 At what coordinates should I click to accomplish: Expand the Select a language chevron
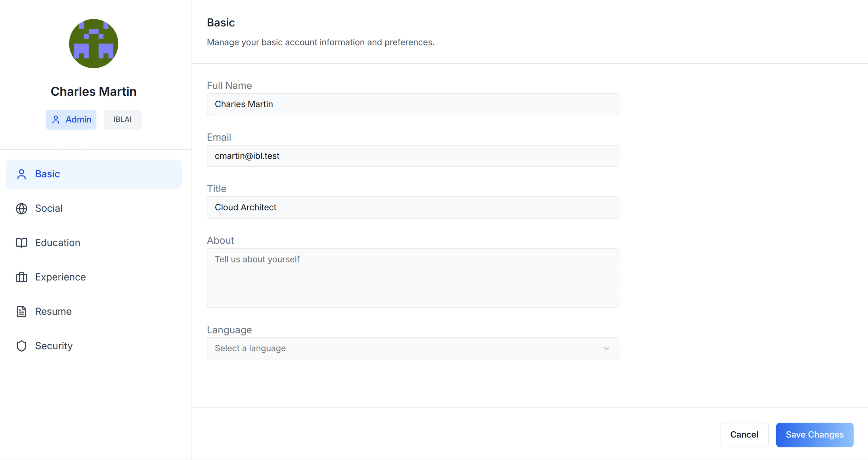tap(606, 348)
